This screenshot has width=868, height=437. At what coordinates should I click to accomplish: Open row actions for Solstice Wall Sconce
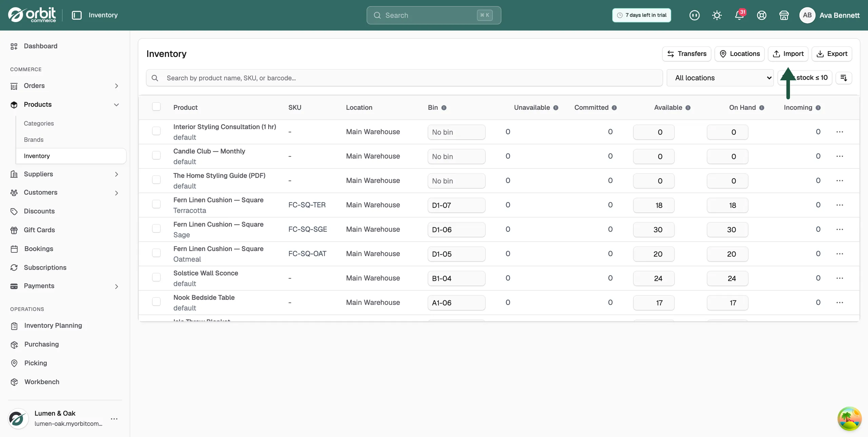click(840, 278)
